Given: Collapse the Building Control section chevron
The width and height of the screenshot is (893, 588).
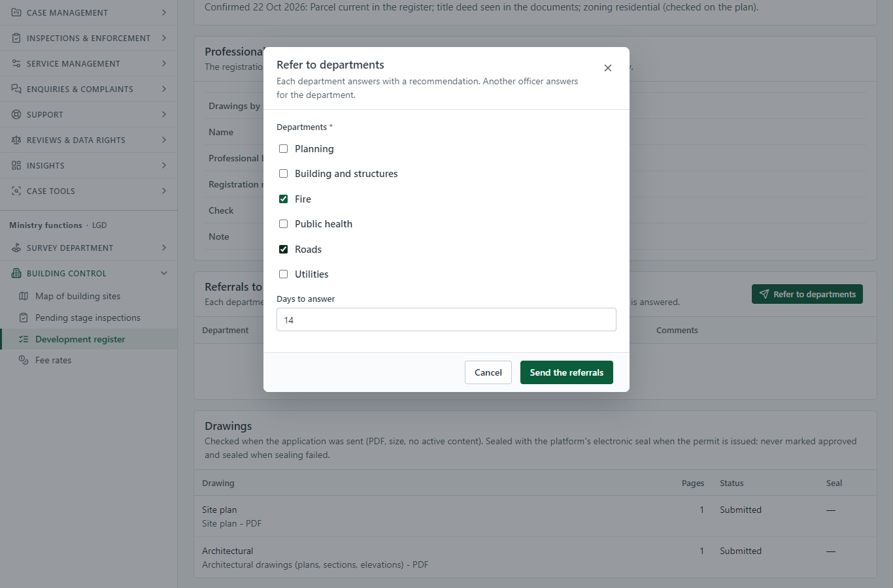Looking at the screenshot, I should (164, 273).
